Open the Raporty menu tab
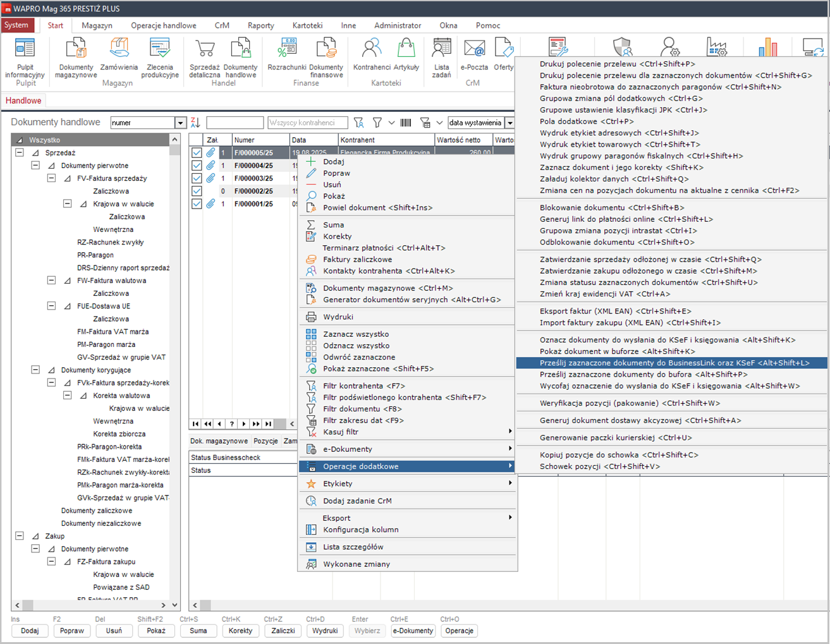830x644 pixels. click(260, 25)
